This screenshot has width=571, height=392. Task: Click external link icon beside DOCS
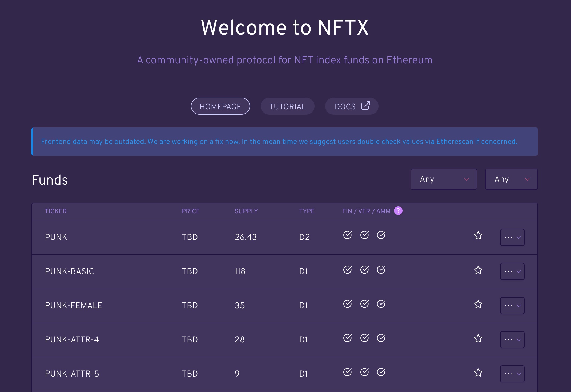click(365, 106)
